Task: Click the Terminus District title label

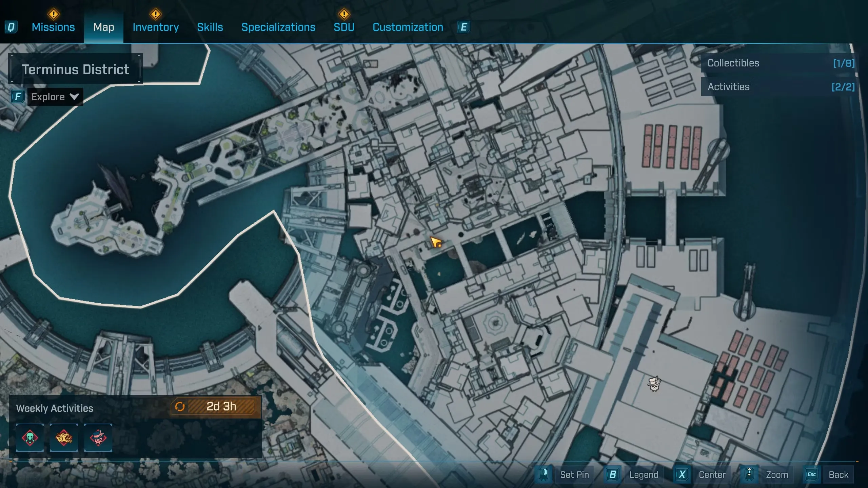Action: (75, 69)
